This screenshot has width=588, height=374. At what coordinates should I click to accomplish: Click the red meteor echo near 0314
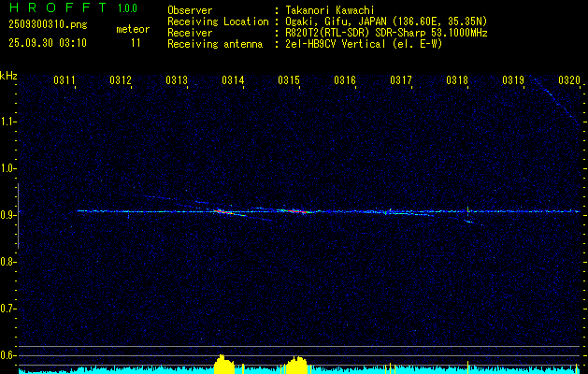223,212
